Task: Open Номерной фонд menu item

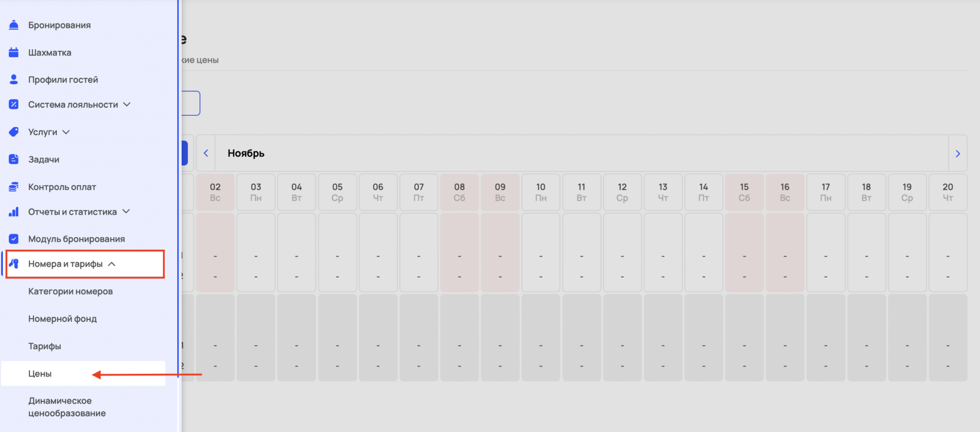Action: click(x=62, y=319)
